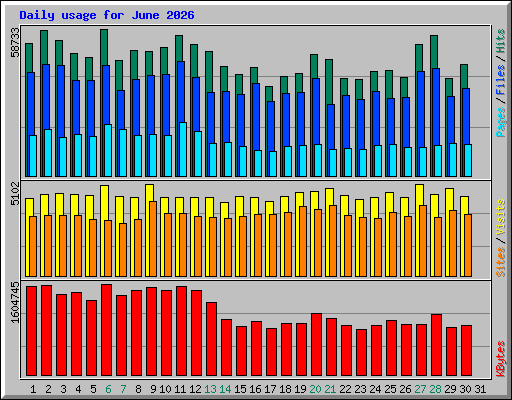Click day label '10' on x-axis
This screenshot has height=400, width=512.
(165, 389)
